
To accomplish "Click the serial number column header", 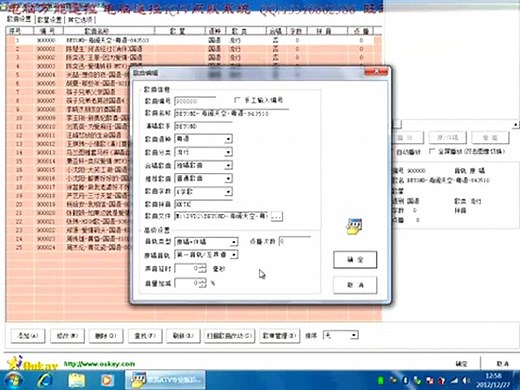I will [19, 31].
